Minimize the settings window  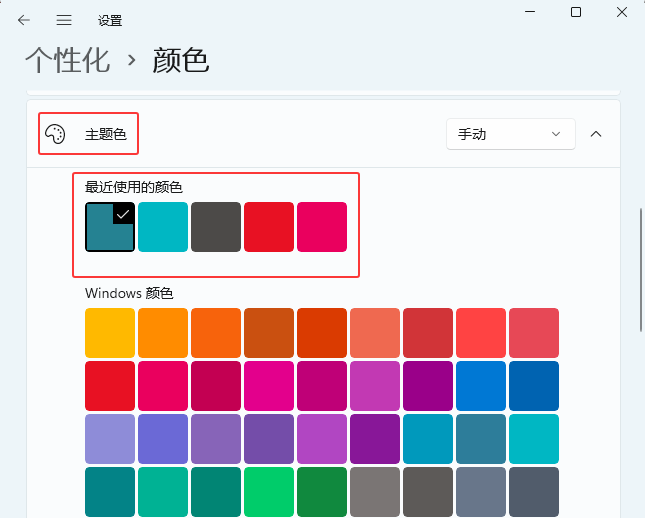pos(529,12)
